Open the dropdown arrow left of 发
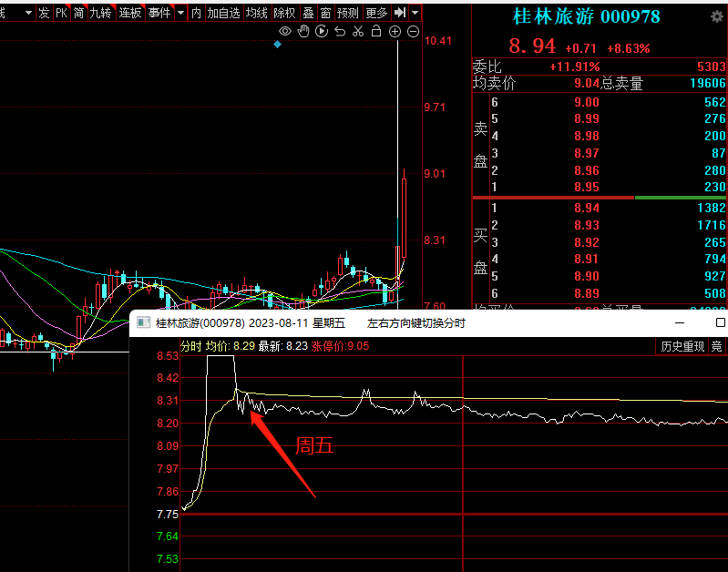The height and width of the screenshot is (572, 728). click(28, 13)
